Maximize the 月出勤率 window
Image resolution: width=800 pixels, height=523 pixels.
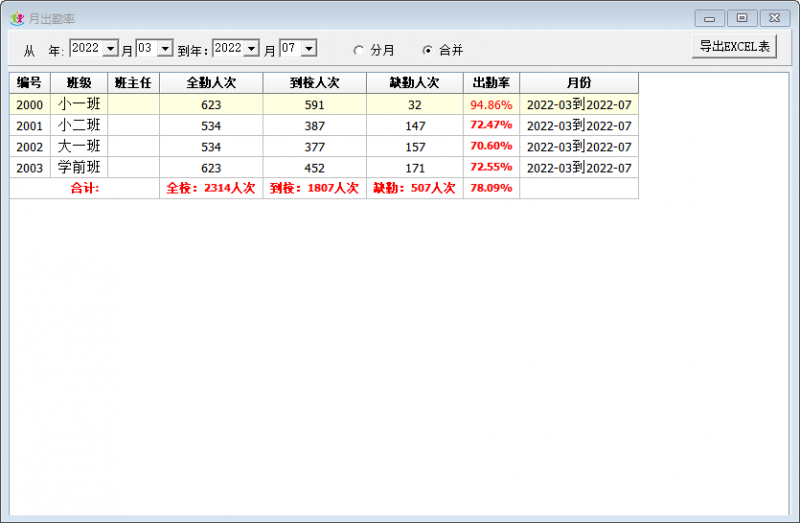[x=742, y=18]
